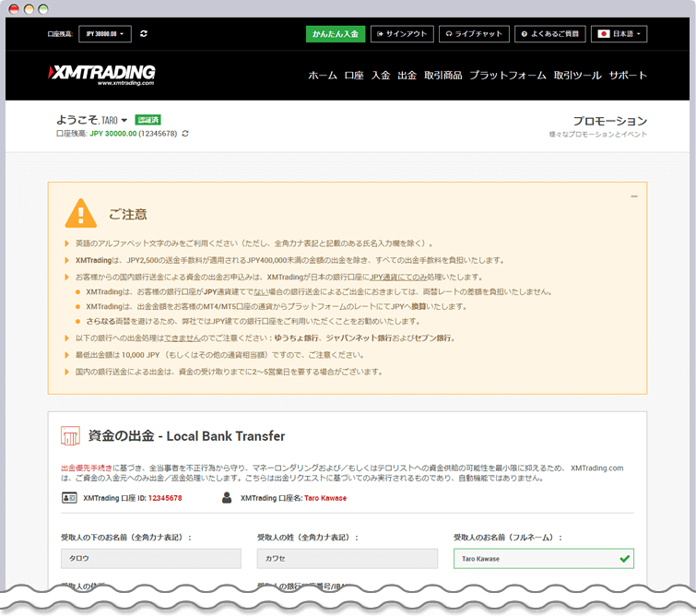Click the sign-out arrow icon
This screenshot has width=696, height=616.
pos(380,34)
